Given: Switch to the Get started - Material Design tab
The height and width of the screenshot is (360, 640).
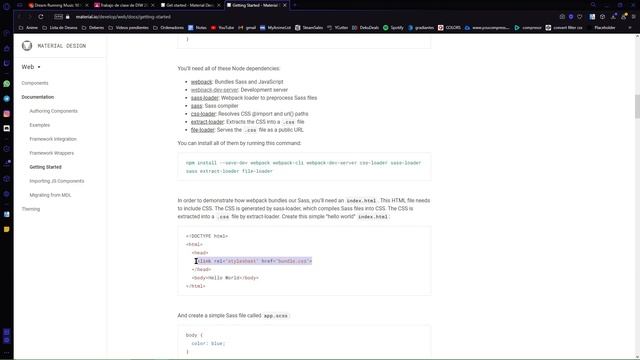Looking at the screenshot, I should pyautogui.click(x=190, y=5).
